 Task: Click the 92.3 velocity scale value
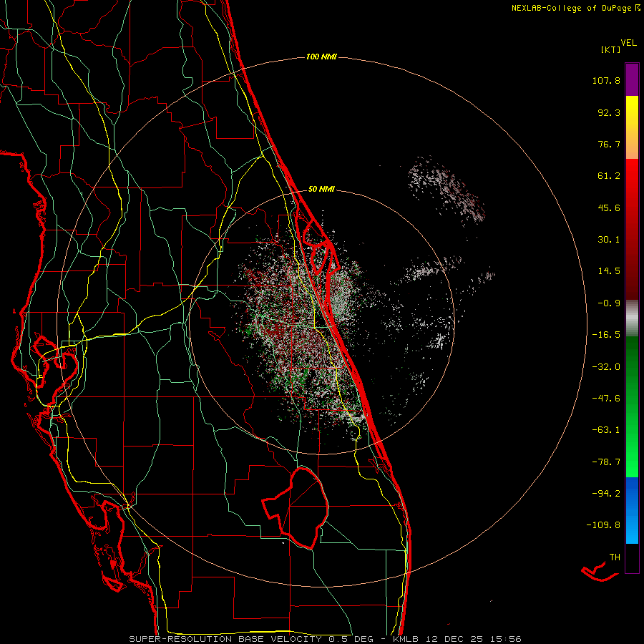tap(609, 112)
